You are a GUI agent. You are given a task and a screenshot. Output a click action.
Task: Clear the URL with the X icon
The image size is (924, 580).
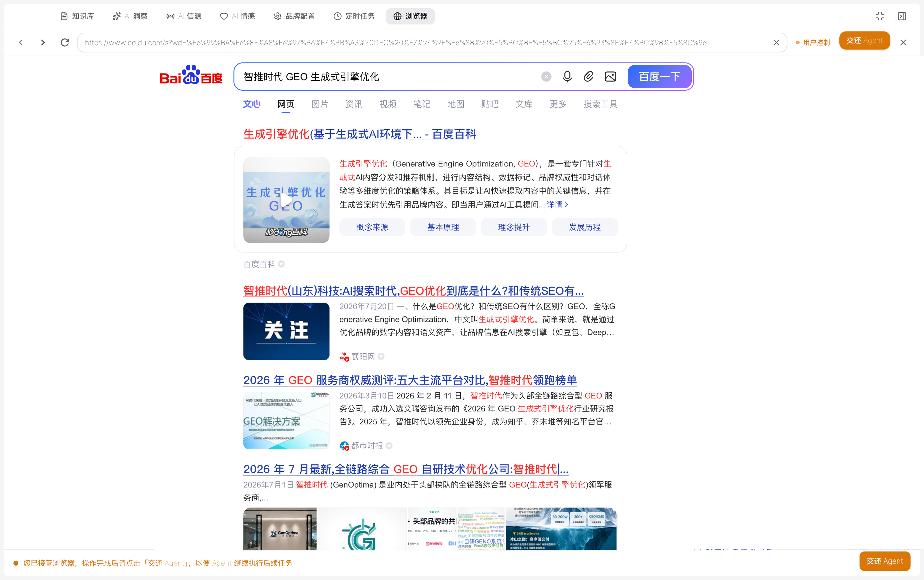pos(776,42)
